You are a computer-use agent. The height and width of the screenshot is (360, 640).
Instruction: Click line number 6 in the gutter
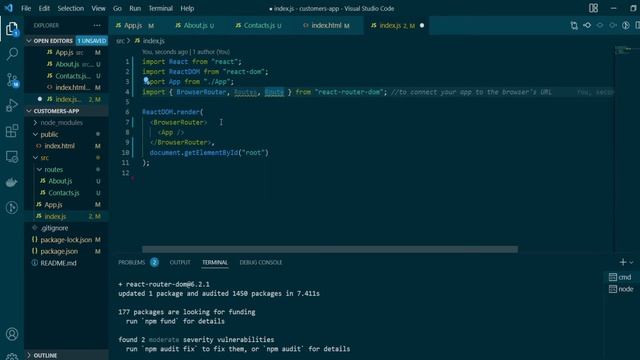pyautogui.click(x=127, y=112)
